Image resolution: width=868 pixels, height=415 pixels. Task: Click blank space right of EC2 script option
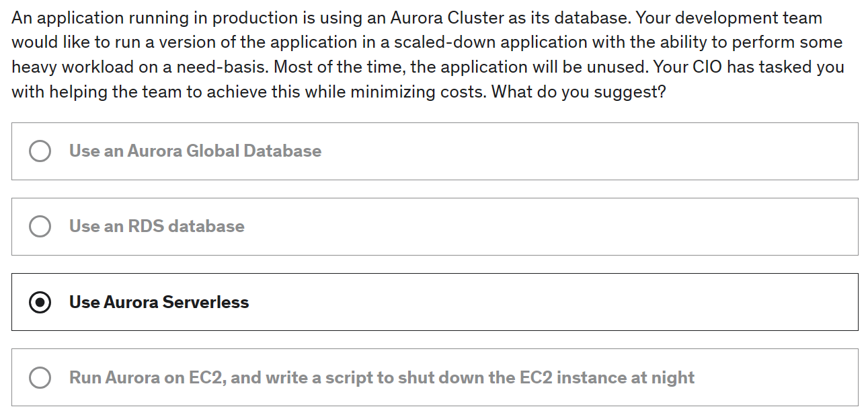coord(773,378)
